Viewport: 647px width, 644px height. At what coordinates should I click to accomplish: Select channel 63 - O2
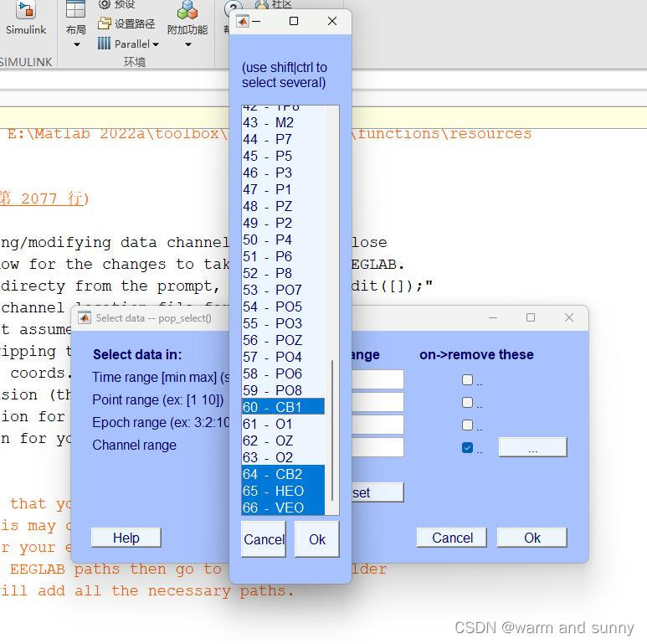click(283, 457)
